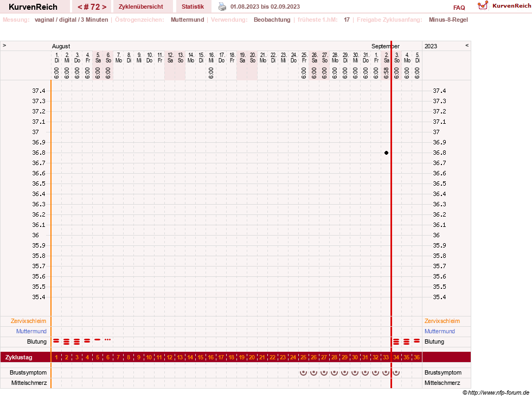The width and height of the screenshot is (532, 399).
Task: Click the 2023 year label
Action: click(x=431, y=46)
